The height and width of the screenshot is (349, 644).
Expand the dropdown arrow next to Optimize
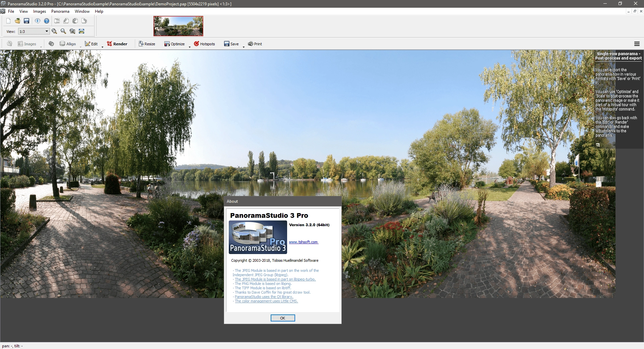190,47
